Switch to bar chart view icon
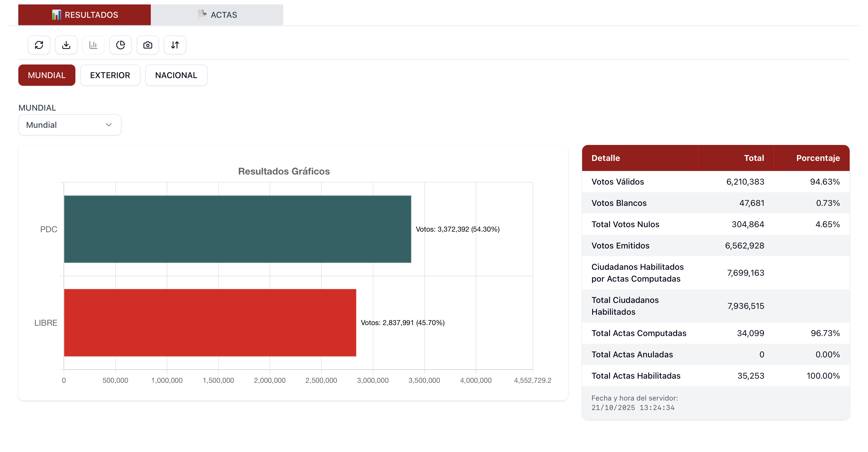Viewport: 868px width, 452px height. coord(93,45)
